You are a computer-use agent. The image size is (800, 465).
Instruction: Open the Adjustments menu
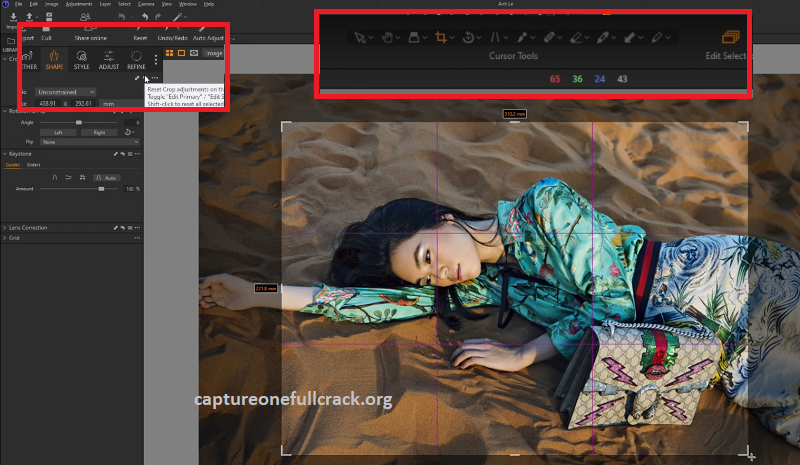point(79,4)
